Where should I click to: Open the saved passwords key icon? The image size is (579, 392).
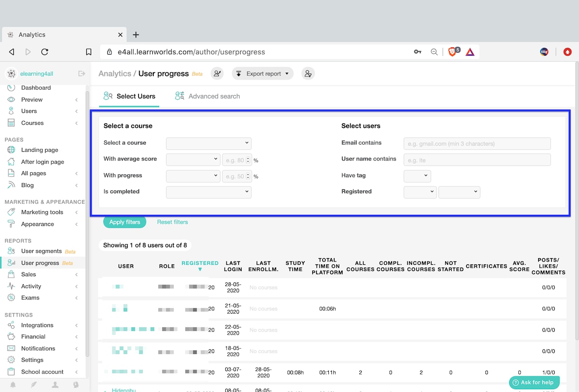[x=418, y=52]
